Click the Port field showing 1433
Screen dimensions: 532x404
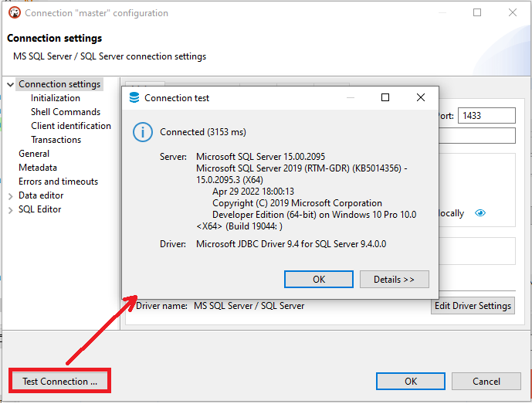pyautogui.click(x=486, y=116)
